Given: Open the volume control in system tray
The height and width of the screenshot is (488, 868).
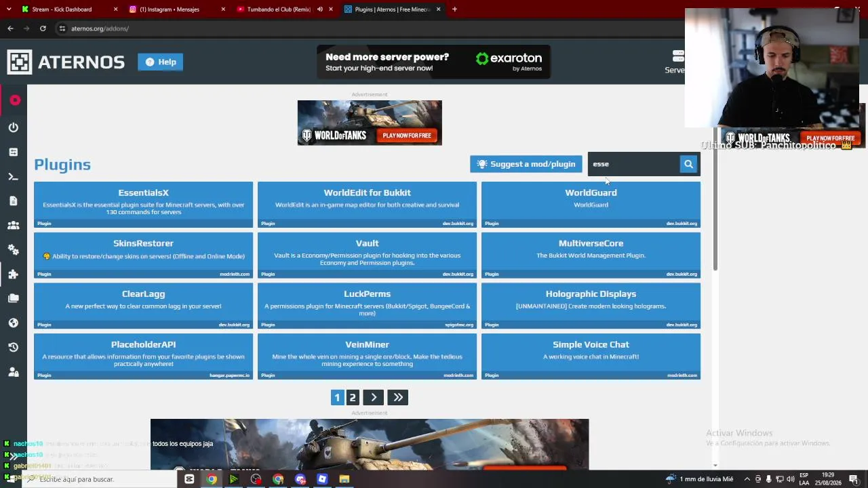Looking at the screenshot, I should point(790,479).
